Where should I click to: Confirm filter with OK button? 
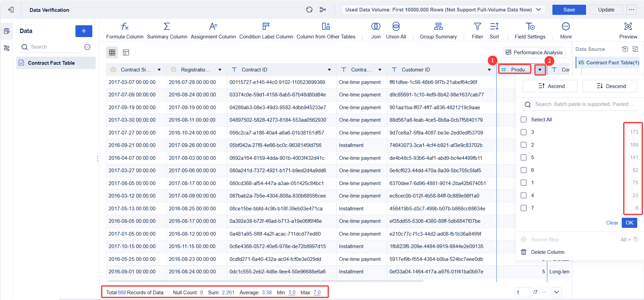[x=629, y=223]
